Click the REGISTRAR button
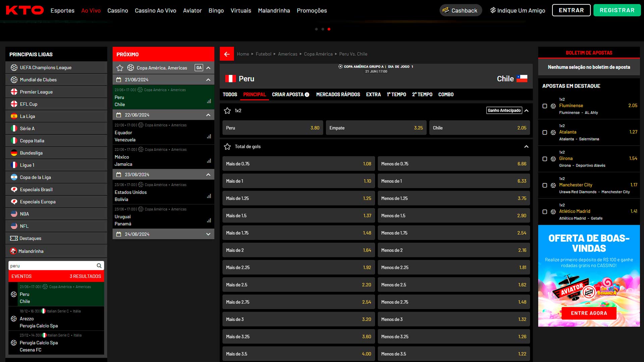Viewport: 644px width, 362px height. [617, 10]
